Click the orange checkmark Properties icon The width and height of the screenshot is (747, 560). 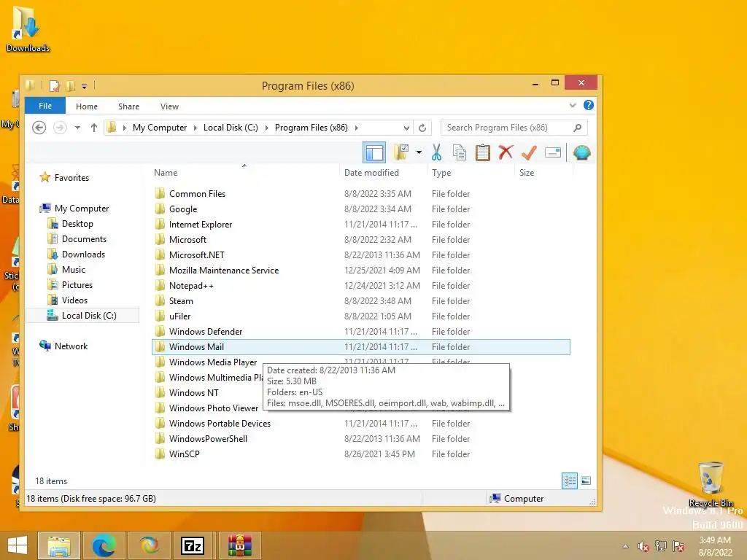[x=530, y=153]
